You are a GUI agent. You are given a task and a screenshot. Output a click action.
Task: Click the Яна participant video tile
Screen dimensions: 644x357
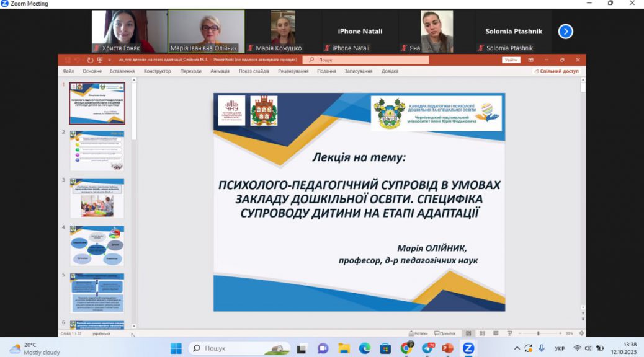[437, 31]
